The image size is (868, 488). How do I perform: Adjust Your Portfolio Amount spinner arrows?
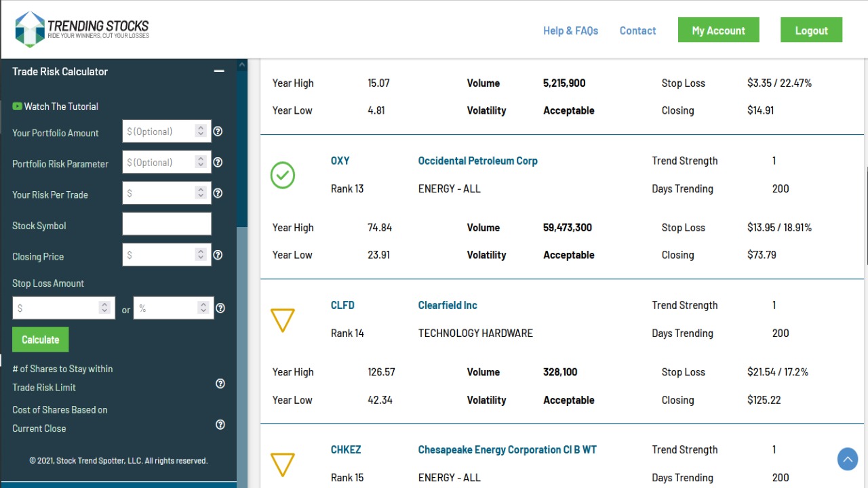point(201,131)
